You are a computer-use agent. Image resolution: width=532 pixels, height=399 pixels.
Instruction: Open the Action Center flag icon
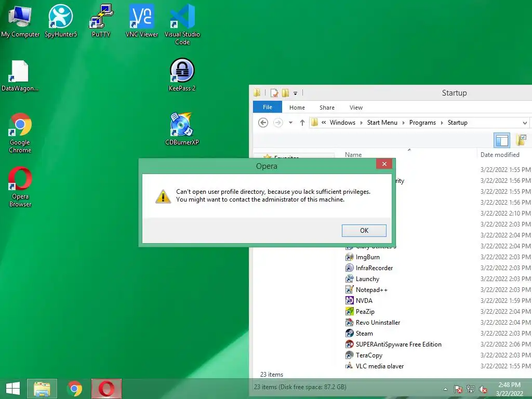458,389
